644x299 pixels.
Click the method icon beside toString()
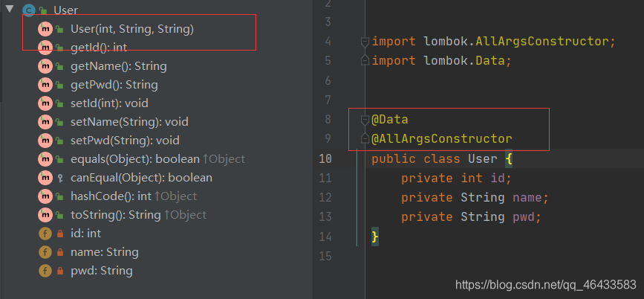coord(45,215)
